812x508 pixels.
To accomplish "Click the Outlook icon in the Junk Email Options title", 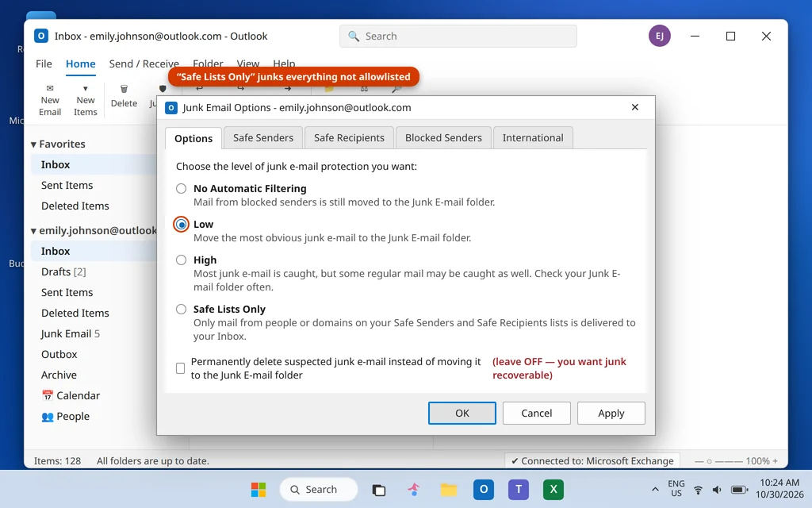I will pyautogui.click(x=171, y=108).
